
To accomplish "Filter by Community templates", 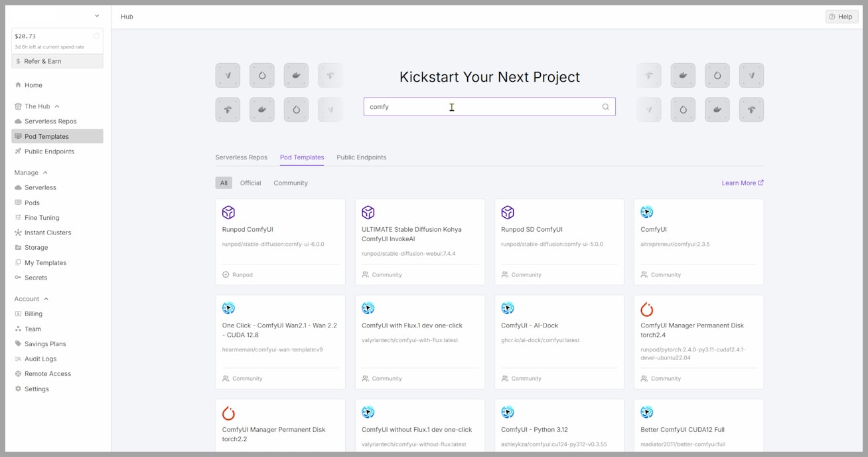I will point(291,183).
